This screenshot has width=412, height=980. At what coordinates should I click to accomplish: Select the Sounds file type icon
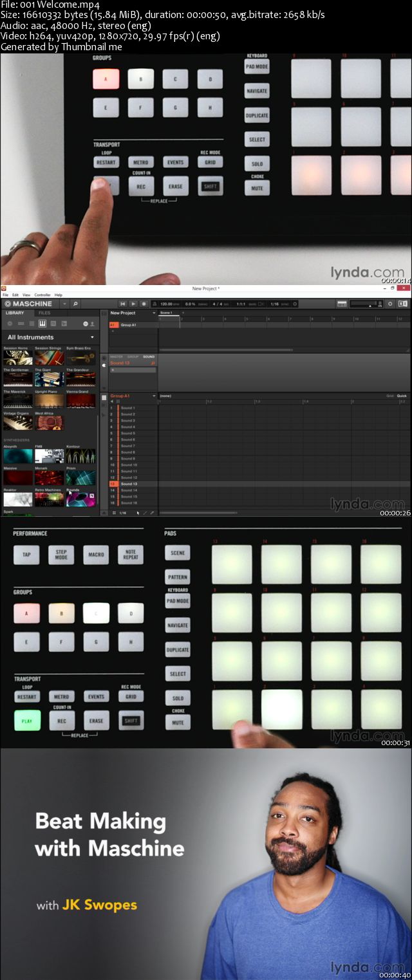[x=32, y=323]
